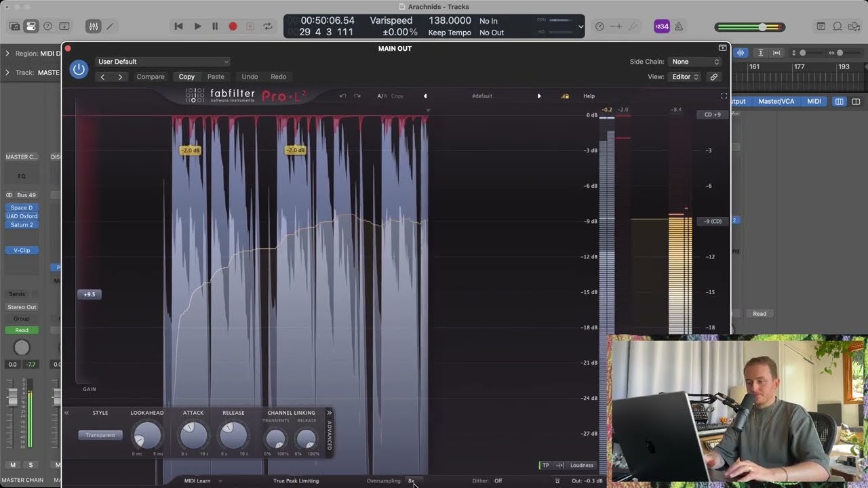Paste the plugin settings
This screenshot has height=488, width=868.
click(x=216, y=77)
